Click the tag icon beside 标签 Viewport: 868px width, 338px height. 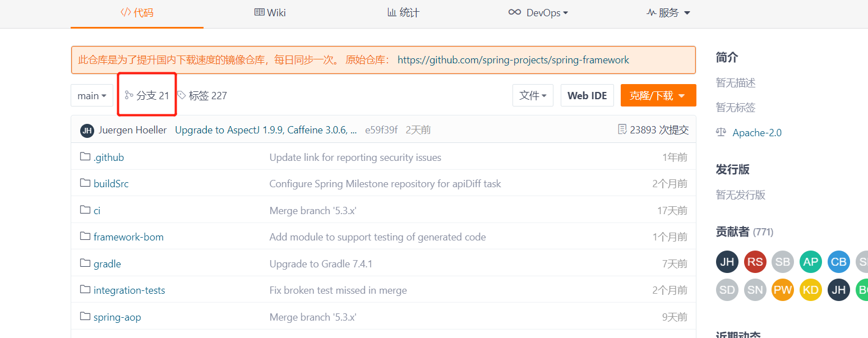pos(182,95)
